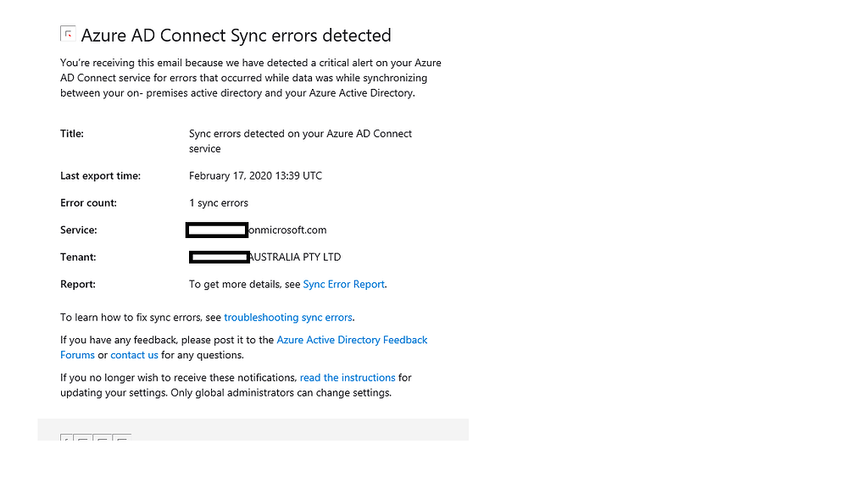Click the "Error count:" field label

[x=88, y=203]
